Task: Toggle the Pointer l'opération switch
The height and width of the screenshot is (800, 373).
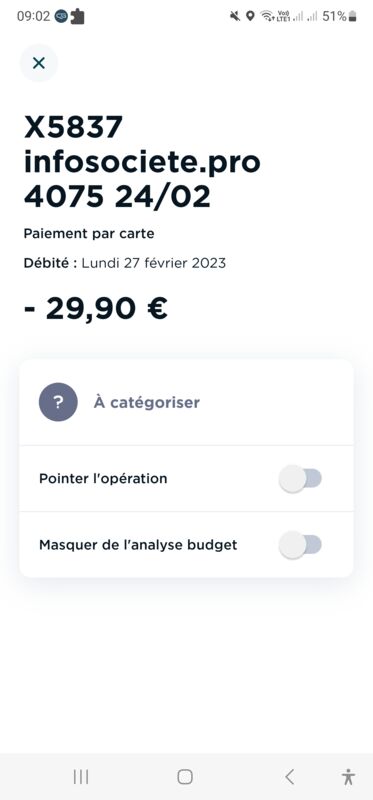Action: coord(300,479)
